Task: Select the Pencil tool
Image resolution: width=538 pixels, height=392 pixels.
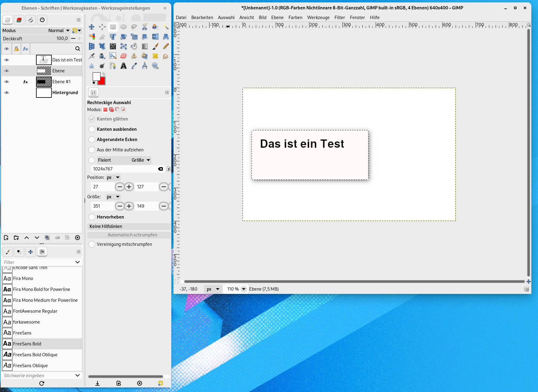Action: click(x=166, y=46)
